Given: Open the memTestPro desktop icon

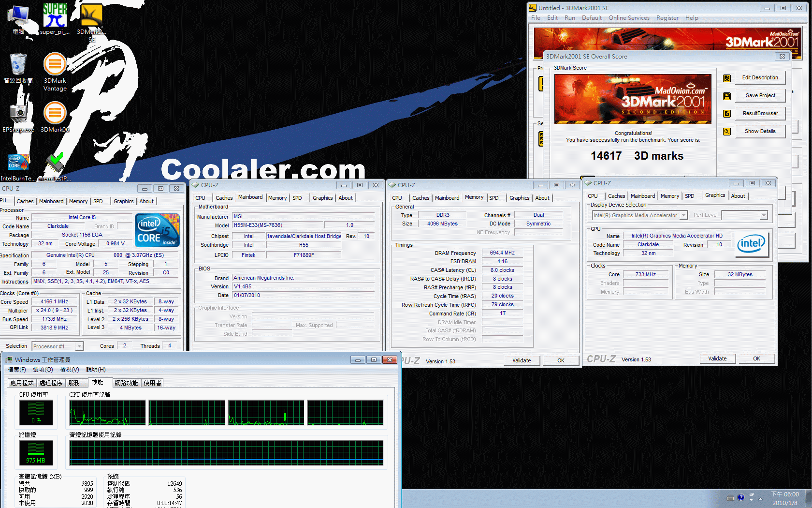Looking at the screenshot, I should 55,167.
